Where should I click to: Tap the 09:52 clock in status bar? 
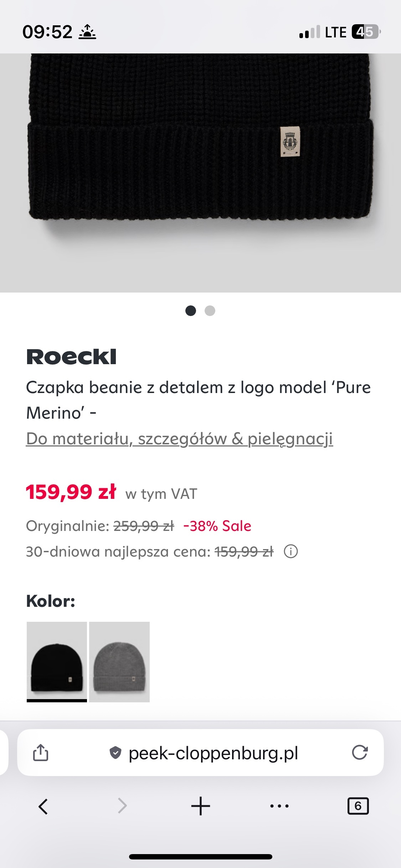click(x=47, y=32)
